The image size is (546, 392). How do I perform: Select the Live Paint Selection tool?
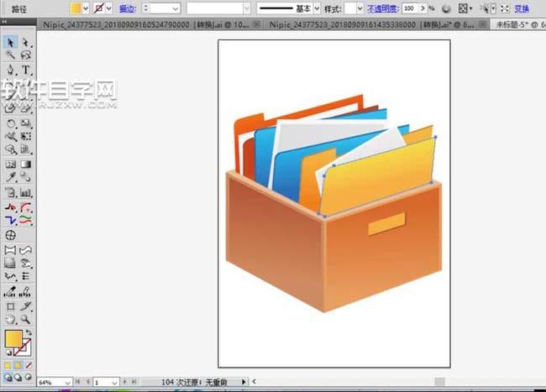[x=26, y=291]
